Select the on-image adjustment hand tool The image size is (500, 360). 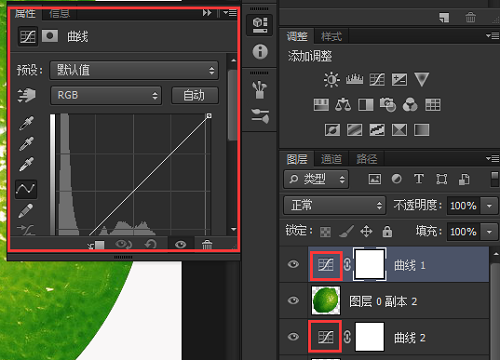[27, 95]
